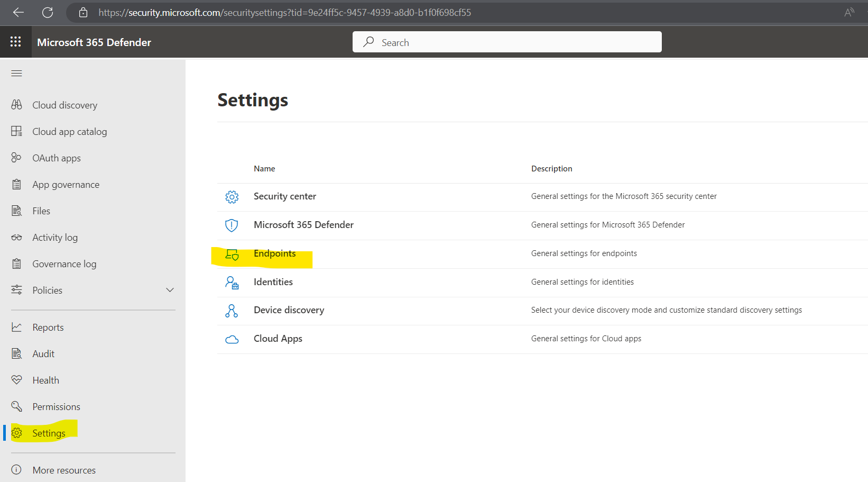
Task: Click the Health heart icon
Action: pyautogui.click(x=17, y=380)
